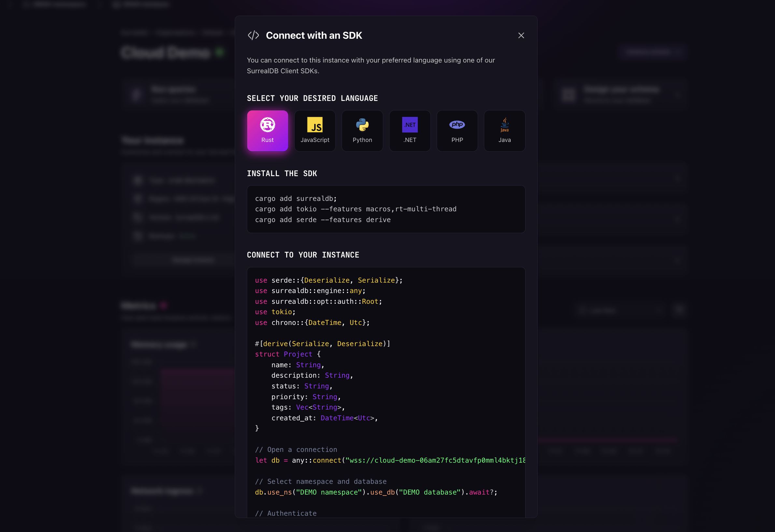The width and height of the screenshot is (775, 532).
Task: Click the schema card icon on the right panel
Action: point(569,95)
